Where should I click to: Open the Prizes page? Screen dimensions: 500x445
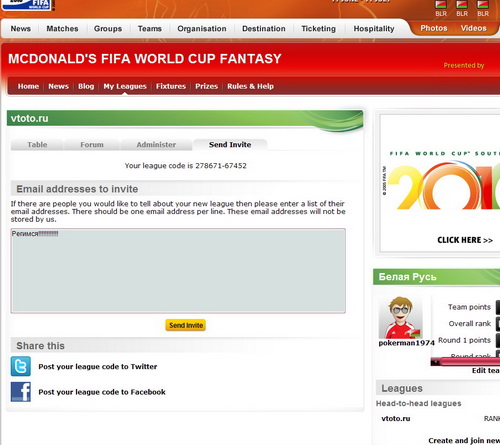pyautogui.click(x=207, y=86)
